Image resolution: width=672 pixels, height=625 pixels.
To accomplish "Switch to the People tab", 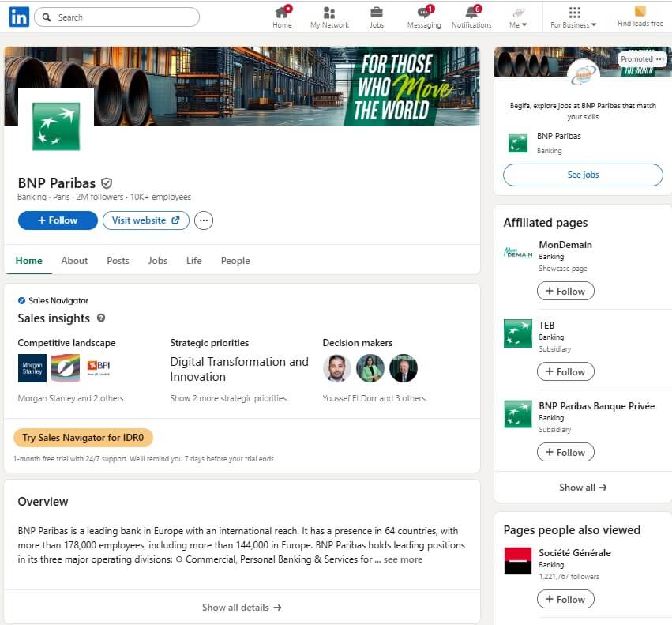I will [235, 261].
